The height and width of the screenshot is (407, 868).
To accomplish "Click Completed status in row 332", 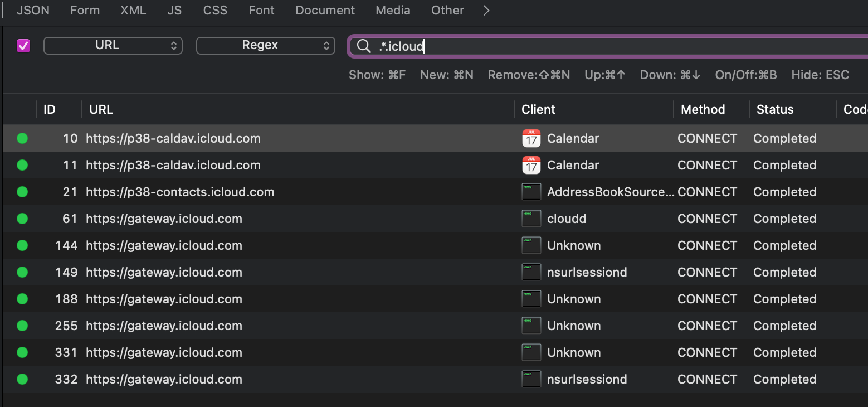I will coord(784,379).
